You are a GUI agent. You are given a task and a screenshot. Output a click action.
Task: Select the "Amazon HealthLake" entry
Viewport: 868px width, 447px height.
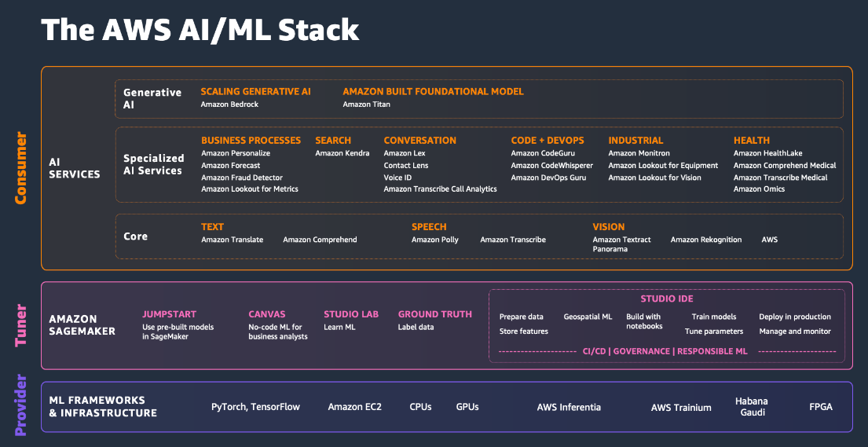click(767, 153)
